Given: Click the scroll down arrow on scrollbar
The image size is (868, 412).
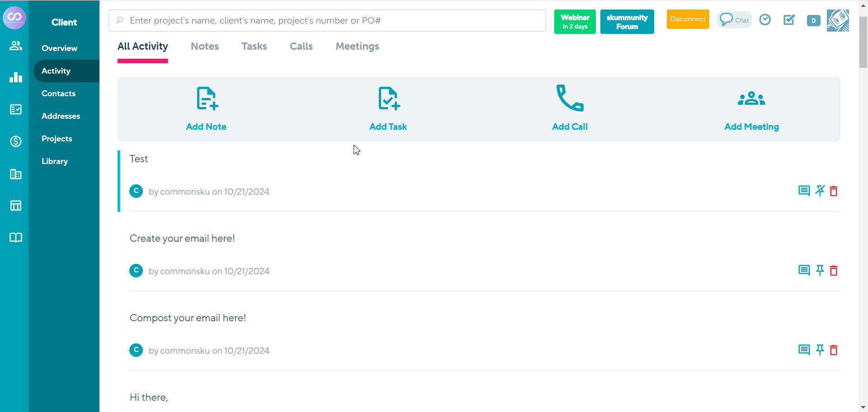Looking at the screenshot, I should (x=863, y=407).
